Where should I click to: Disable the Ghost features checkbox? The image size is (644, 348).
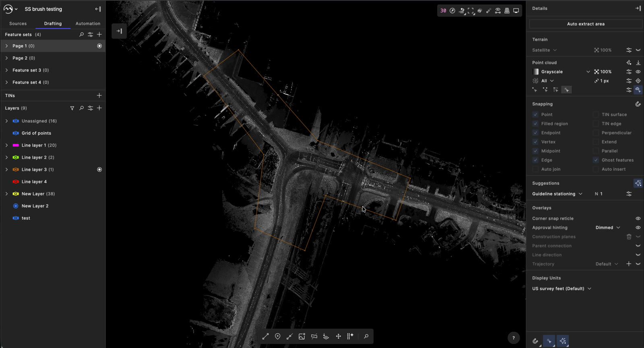pyautogui.click(x=596, y=160)
